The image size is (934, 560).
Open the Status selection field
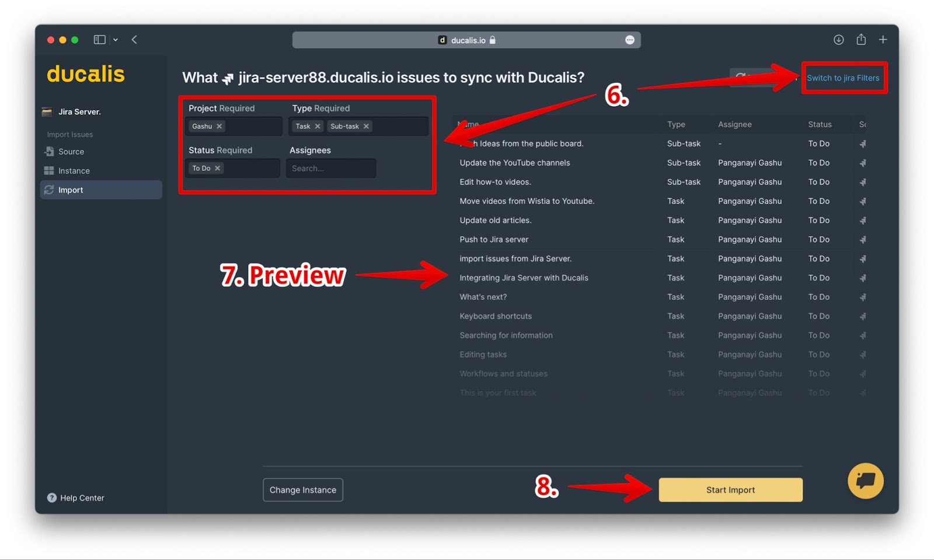232,168
